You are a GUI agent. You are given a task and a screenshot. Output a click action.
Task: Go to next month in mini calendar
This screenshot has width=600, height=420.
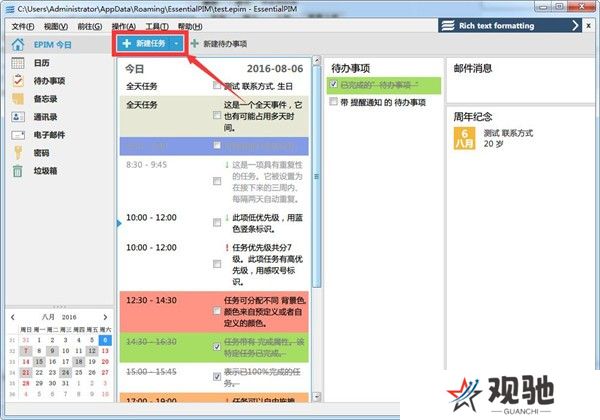(105, 317)
